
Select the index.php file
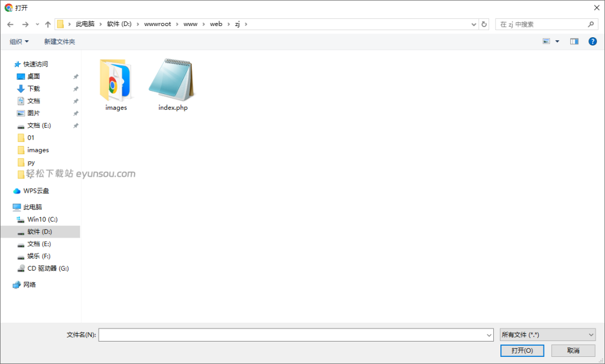point(173,84)
